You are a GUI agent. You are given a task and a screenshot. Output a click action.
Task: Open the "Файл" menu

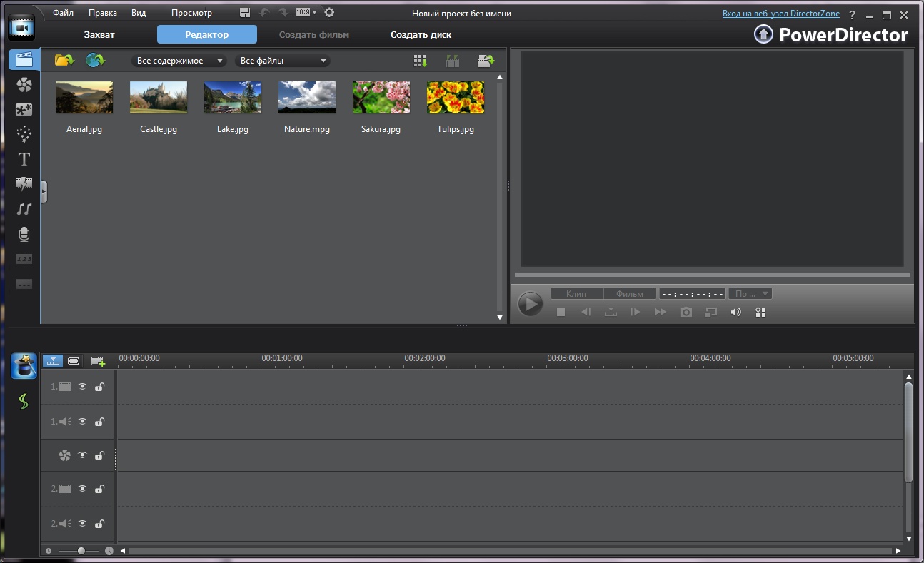(63, 13)
